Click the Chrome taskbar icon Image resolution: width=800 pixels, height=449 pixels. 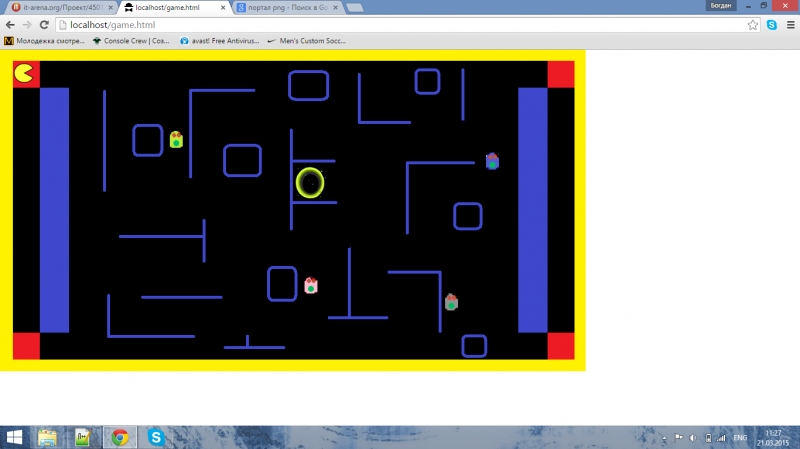(x=120, y=437)
